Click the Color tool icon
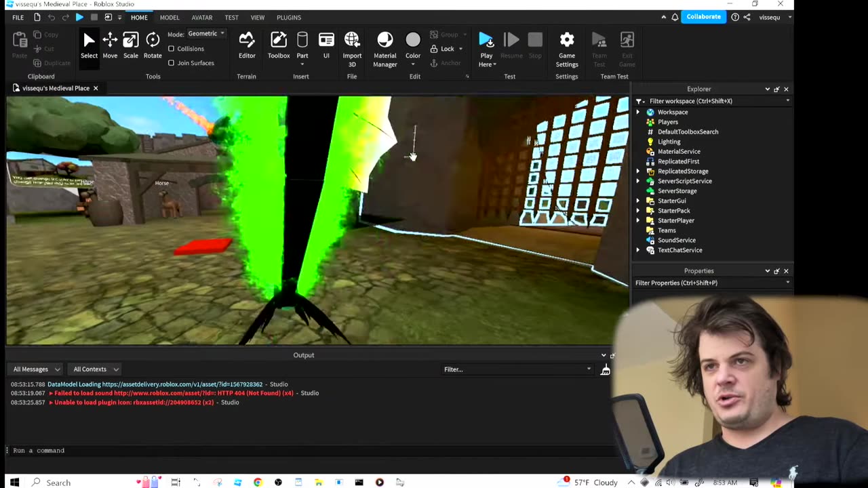The width and height of the screenshot is (868, 488). [x=413, y=40]
